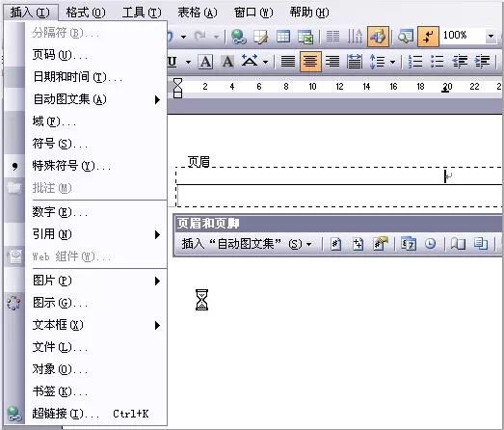Click the line spacing icon
Screen dimensions: 504x430
[378, 61]
